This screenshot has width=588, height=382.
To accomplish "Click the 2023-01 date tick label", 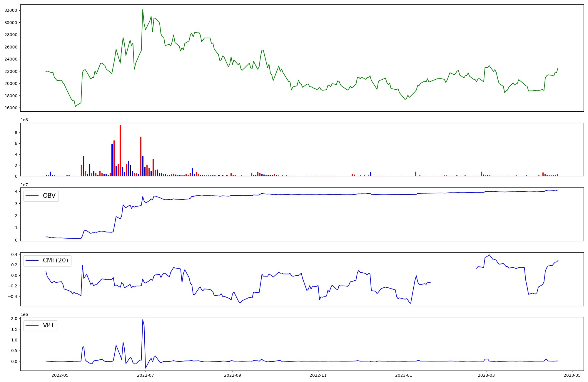I will [404, 375].
